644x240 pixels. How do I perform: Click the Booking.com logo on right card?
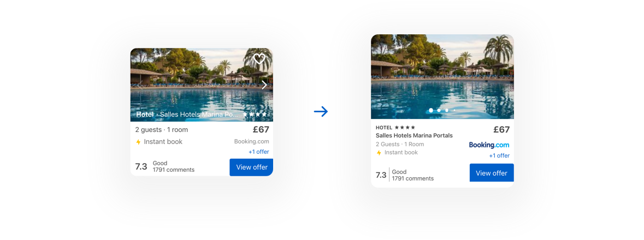point(489,145)
